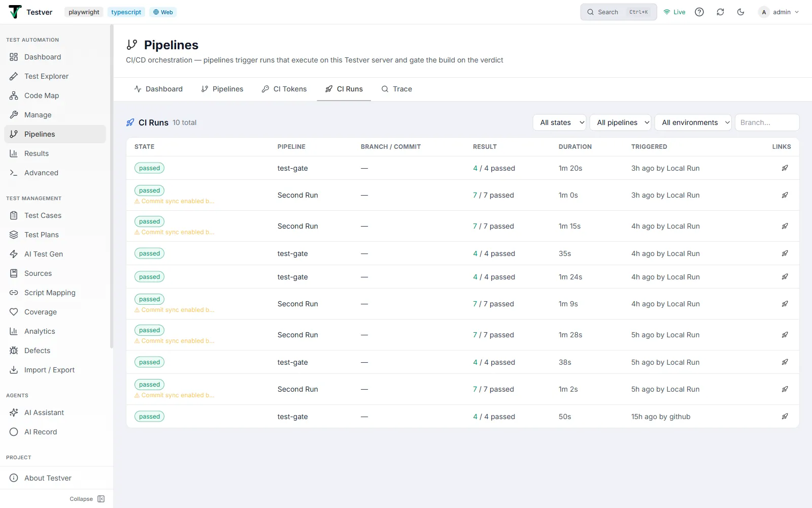Open run link for 1m 0s run
This screenshot has height=508, width=812.
point(785,195)
